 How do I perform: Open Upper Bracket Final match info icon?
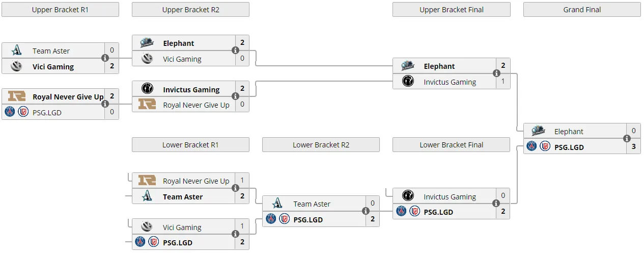496,73
